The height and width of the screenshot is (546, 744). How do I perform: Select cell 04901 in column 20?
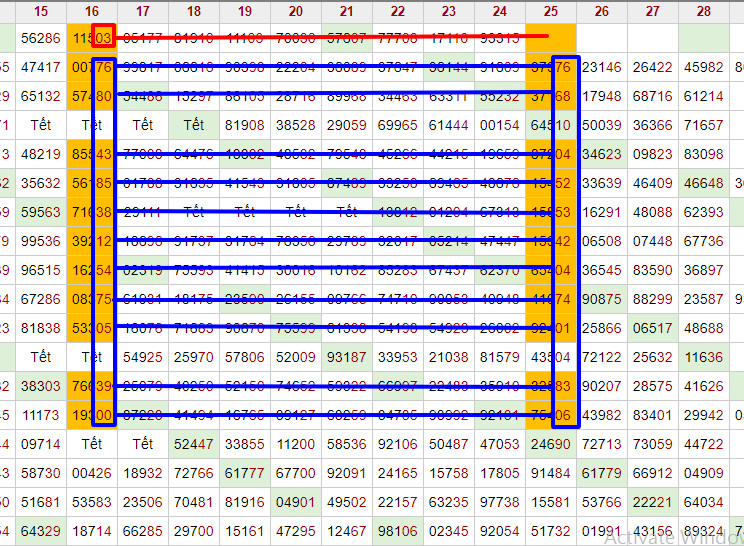point(296,502)
